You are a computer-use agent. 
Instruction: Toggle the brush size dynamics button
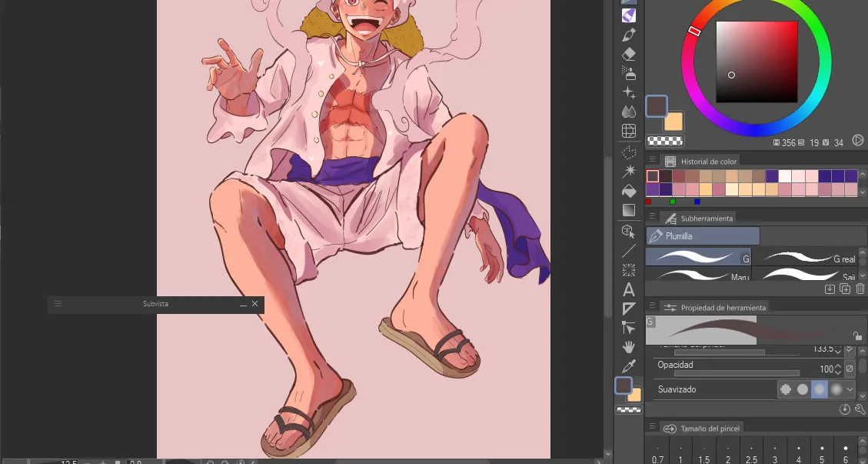coord(850,349)
